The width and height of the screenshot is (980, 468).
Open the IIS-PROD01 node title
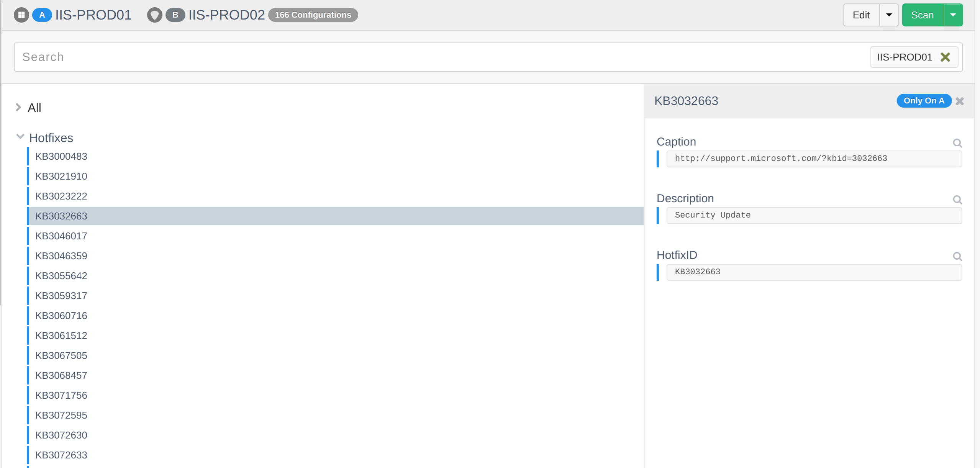point(93,15)
